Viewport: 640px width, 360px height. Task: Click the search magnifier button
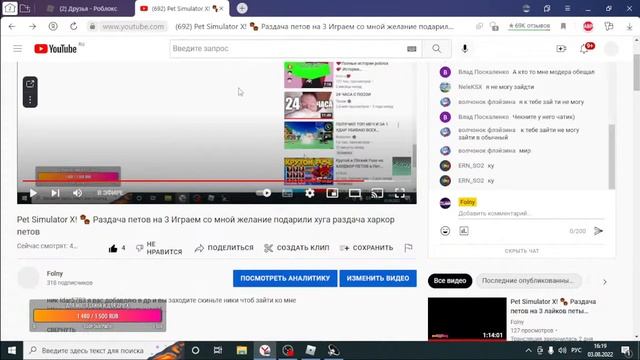point(437,49)
